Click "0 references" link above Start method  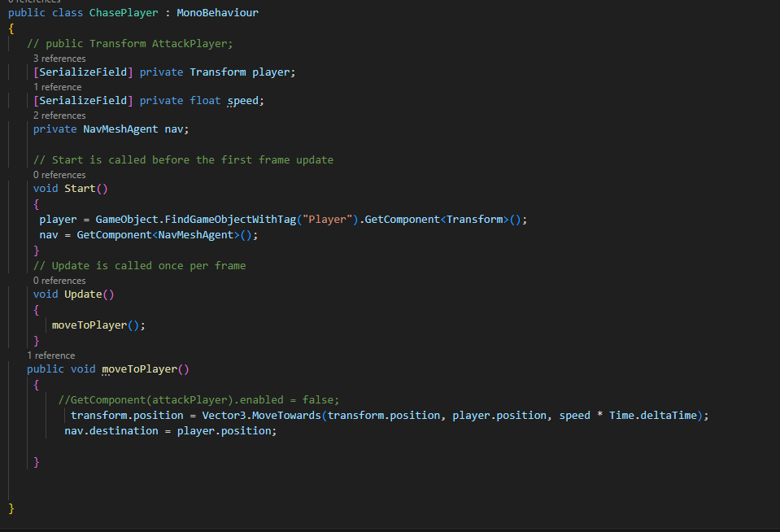pyautogui.click(x=59, y=175)
